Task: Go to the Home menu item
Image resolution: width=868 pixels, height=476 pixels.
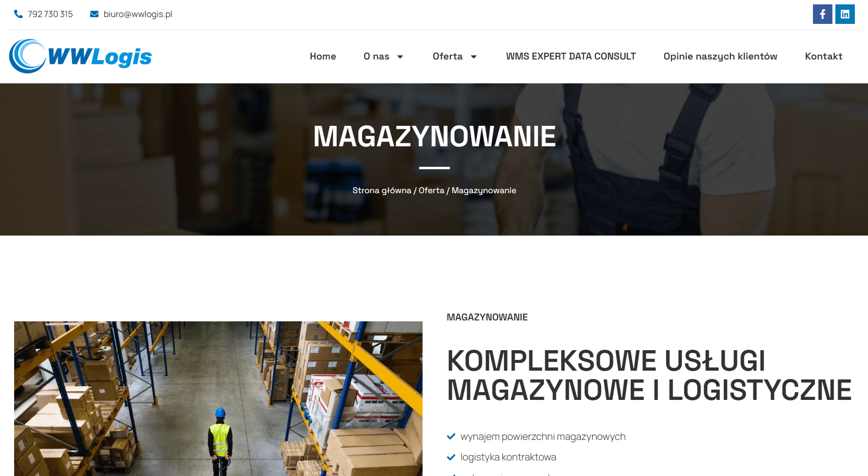Action: point(323,57)
